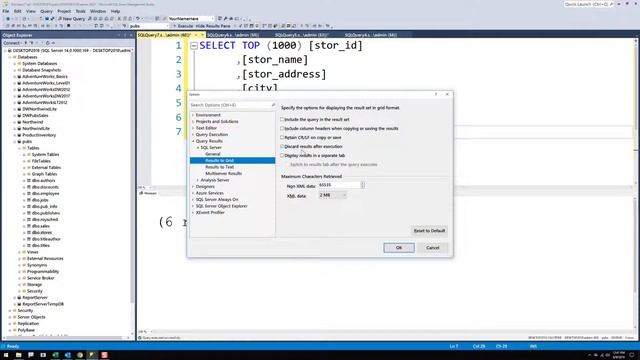This screenshot has height=360, width=640.
Task: Click the Windows Start button
Action: click(x=7, y=355)
